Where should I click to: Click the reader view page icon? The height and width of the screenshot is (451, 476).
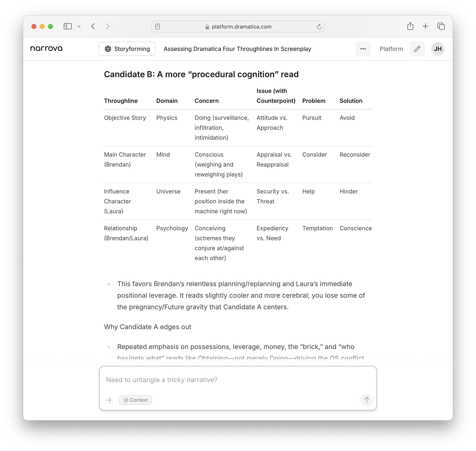pos(158,26)
